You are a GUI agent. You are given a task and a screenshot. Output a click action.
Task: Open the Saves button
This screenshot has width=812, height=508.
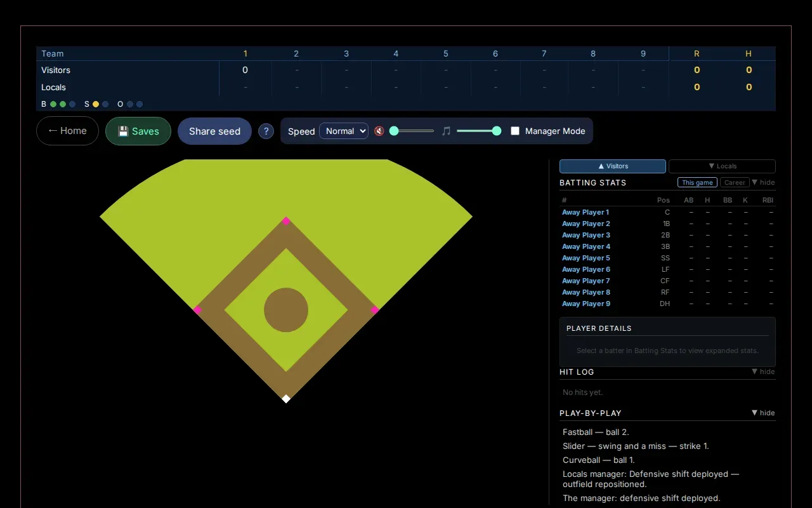[x=138, y=131]
